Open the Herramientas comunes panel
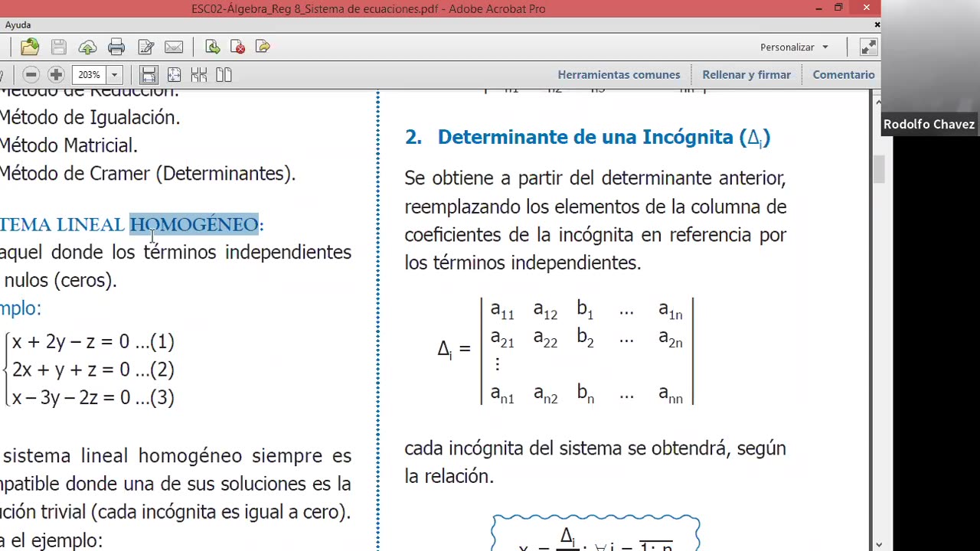Screen dimensions: 980x551 tap(619, 75)
